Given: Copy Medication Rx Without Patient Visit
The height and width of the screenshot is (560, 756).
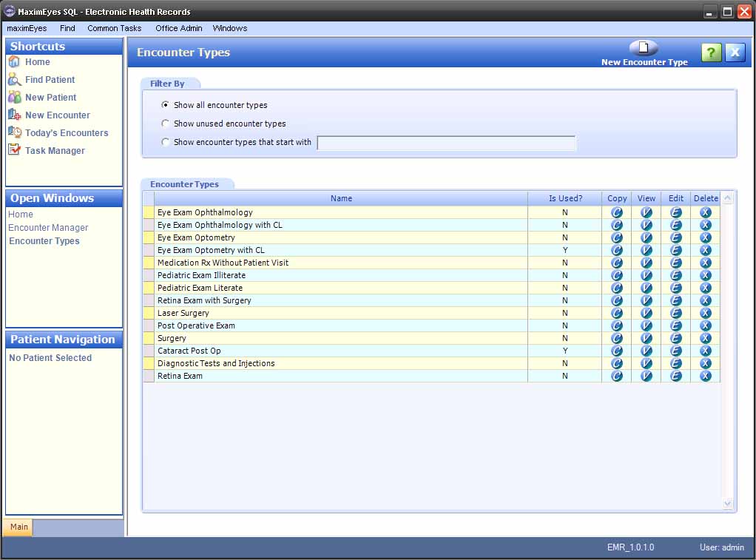Looking at the screenshot, I should click(x=617, y=263).
